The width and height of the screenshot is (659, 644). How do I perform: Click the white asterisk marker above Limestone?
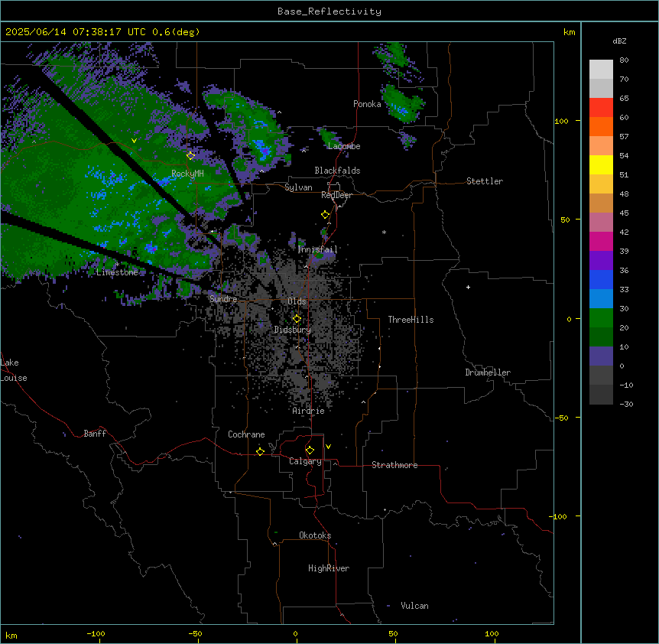[117, 264]
